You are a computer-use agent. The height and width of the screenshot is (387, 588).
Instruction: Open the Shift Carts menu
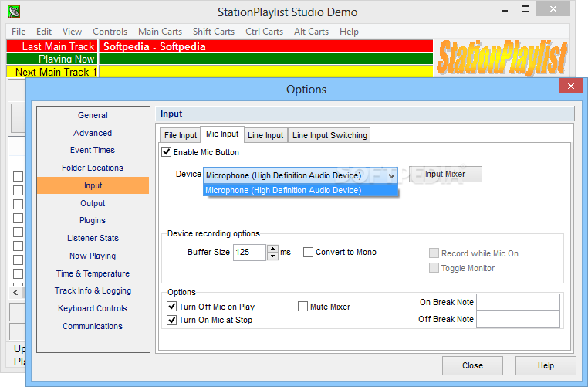(214, 32)
